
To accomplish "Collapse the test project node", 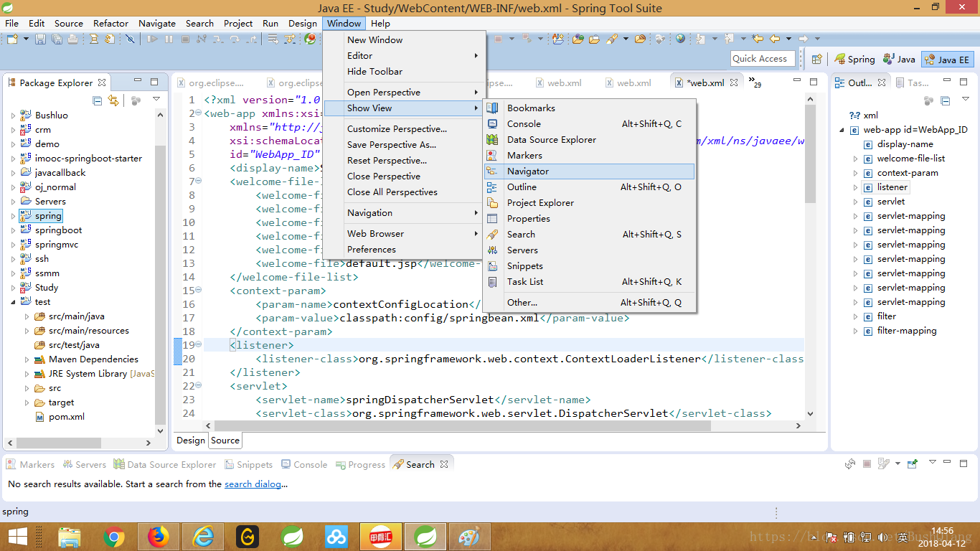I will click(13, 301).
